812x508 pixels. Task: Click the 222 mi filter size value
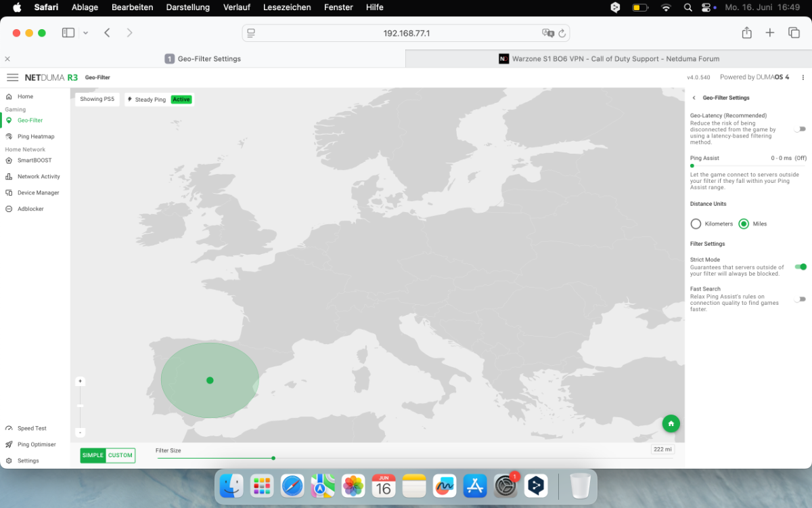[662, 450]
